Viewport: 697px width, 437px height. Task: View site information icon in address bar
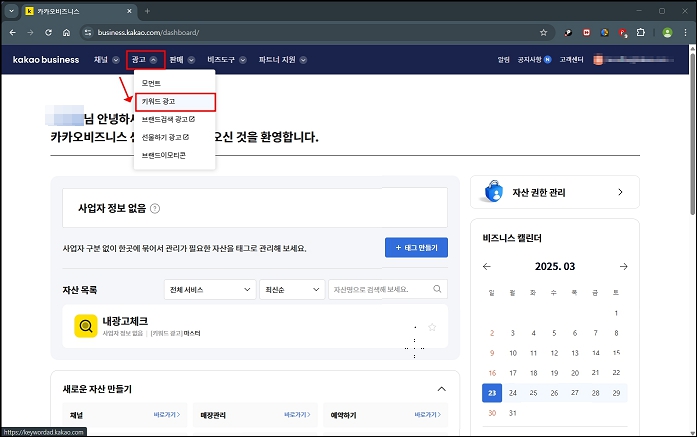[x=88, y=32]
